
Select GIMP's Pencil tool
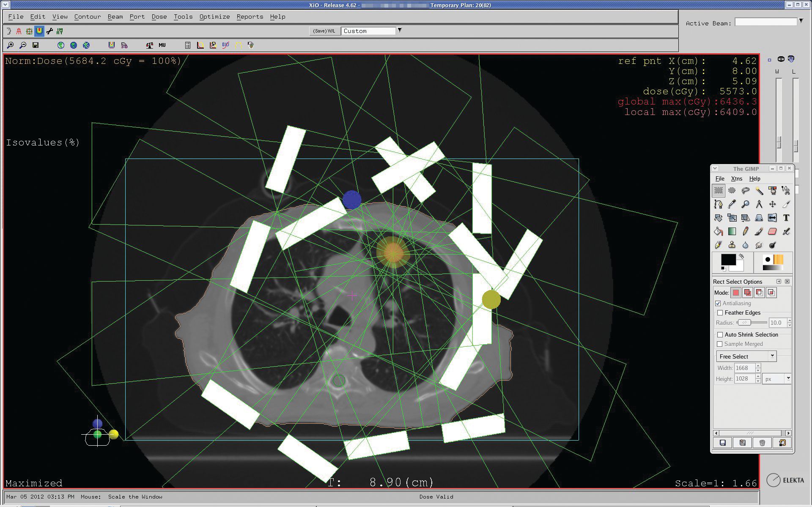coord(746,231)
